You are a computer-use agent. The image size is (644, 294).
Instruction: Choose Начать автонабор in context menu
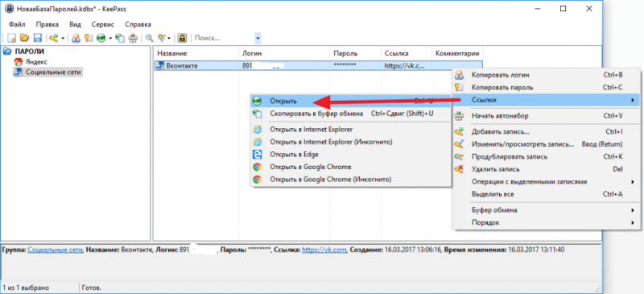(x=546, y=116)
